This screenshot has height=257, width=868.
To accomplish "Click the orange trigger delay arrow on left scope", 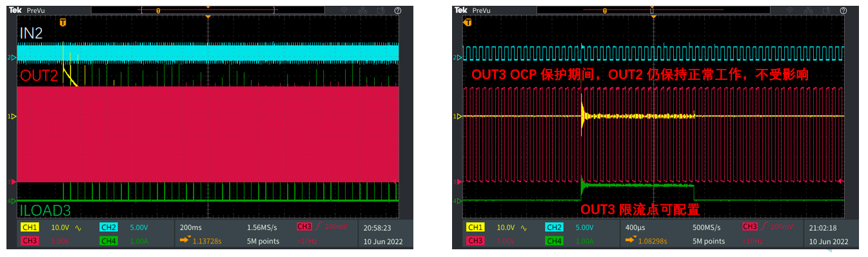I will [185, 240].
